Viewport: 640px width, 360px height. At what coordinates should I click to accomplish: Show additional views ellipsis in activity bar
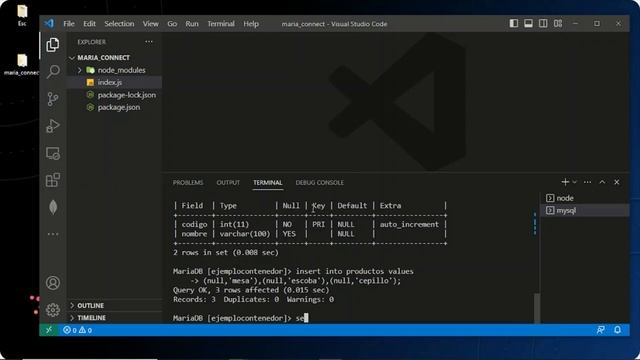click(53, 234)
